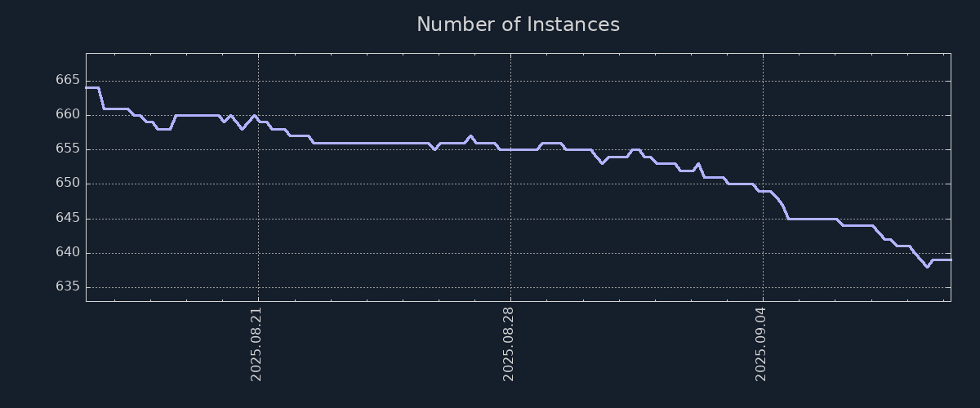Click the line where it crosses the 2025.09.04 gridline
This screenshot has width=980, height=408.
tap(763, 191)
